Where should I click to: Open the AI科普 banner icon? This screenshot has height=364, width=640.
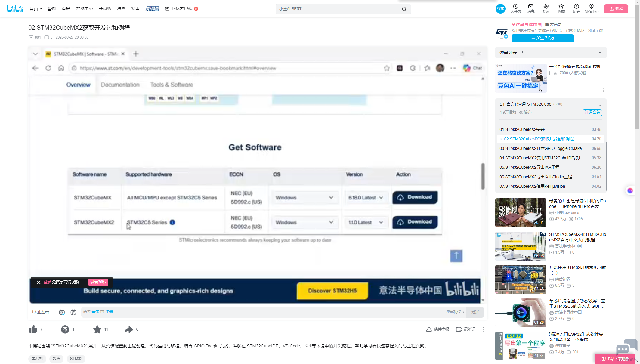152,9
